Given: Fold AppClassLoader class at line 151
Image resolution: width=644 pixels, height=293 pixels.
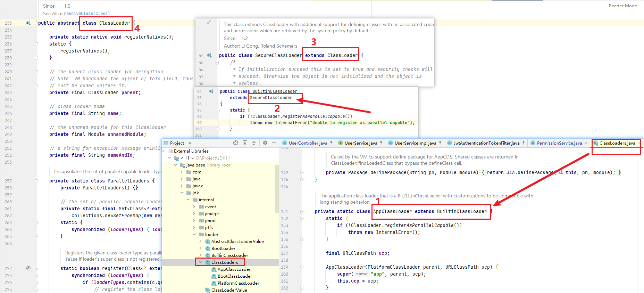Looking at the screenshot, I should pos(302,211).
